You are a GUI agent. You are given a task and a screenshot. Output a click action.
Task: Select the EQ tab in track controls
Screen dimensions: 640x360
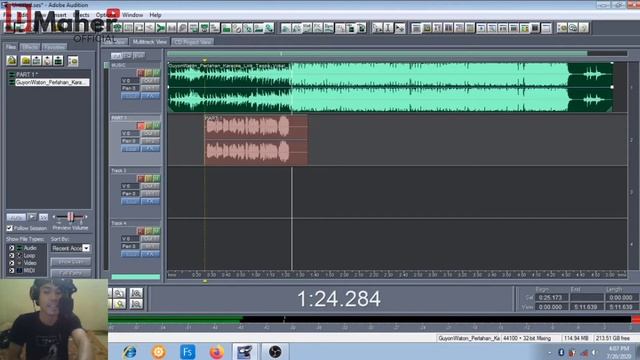pyautogui.click(x=127, y=55)
